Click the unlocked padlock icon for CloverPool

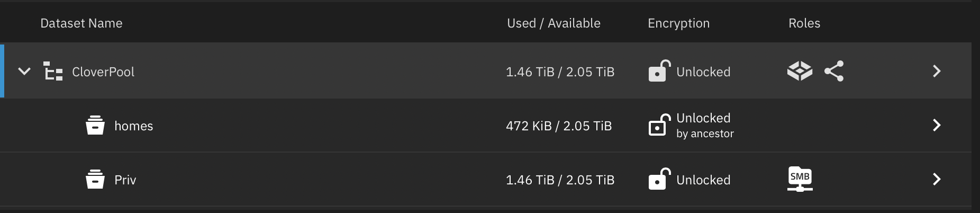pos(659,70)
